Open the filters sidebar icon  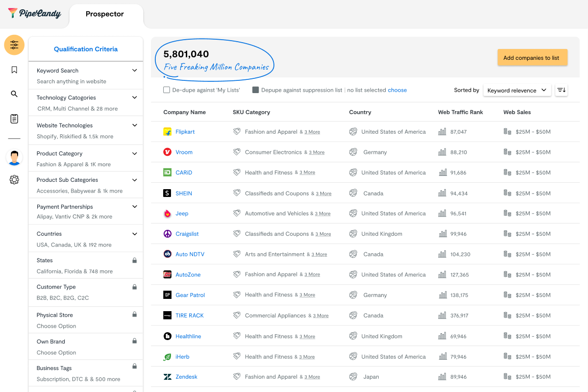coord(14,45)
